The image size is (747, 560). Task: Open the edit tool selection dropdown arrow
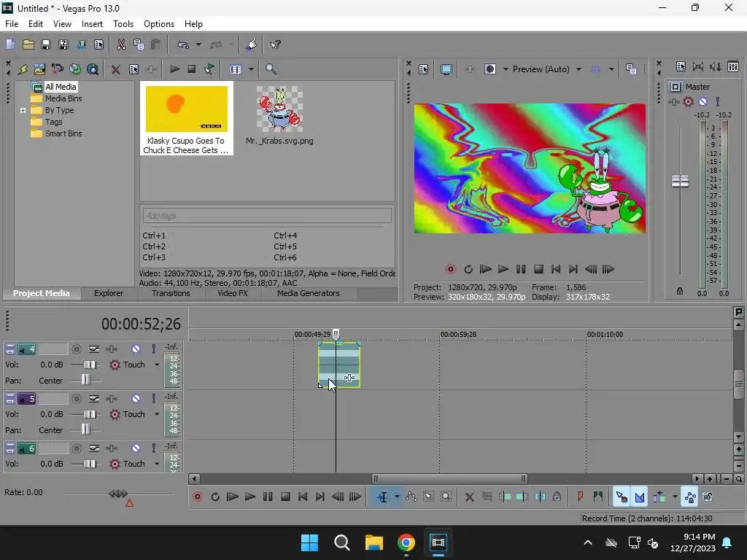(x=397, y=497)
